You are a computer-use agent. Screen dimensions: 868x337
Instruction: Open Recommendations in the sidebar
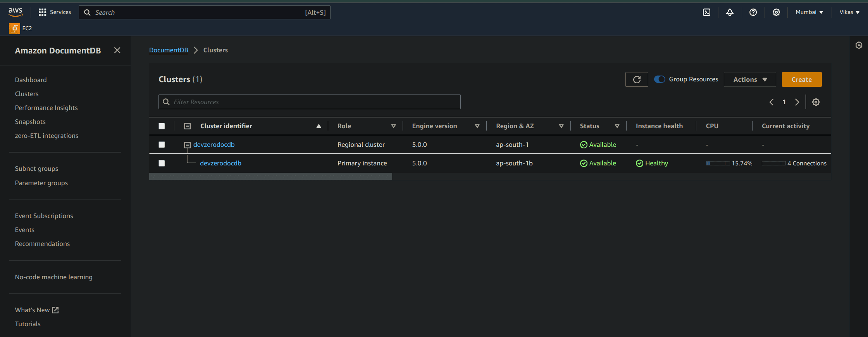point(42,244)
